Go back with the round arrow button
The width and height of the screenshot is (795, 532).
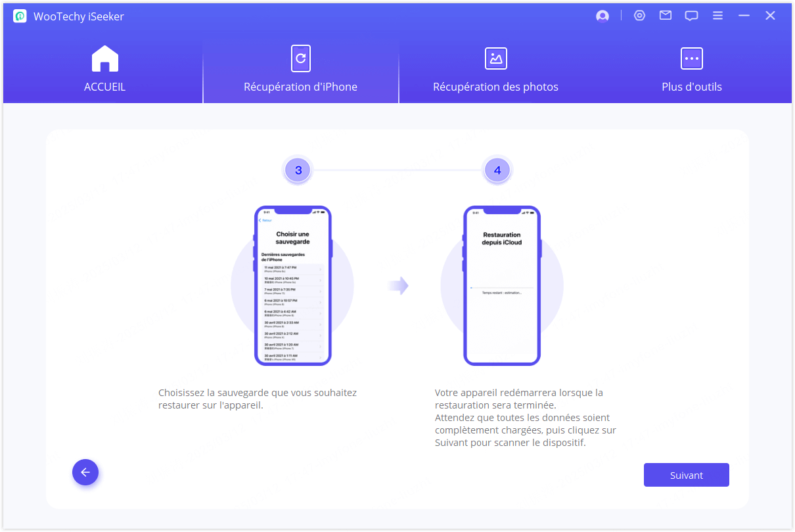85,472
